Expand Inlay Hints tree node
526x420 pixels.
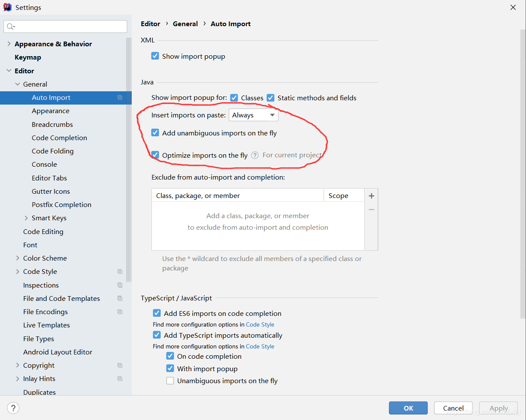point(18,379)
